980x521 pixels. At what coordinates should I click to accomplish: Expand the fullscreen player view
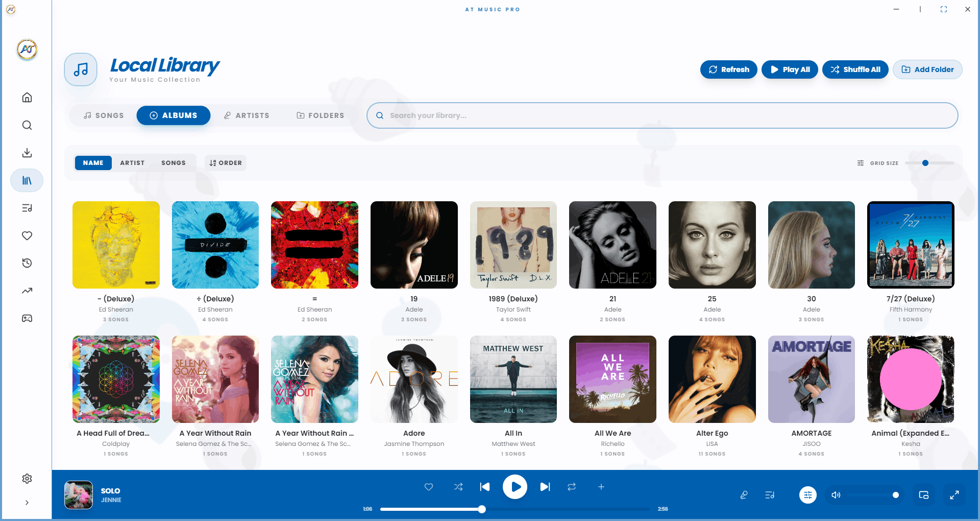pos(954,494)
